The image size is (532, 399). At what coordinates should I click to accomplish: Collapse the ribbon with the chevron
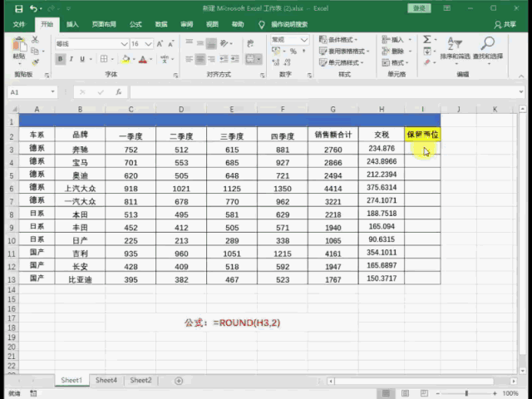[x=521, y=76]
